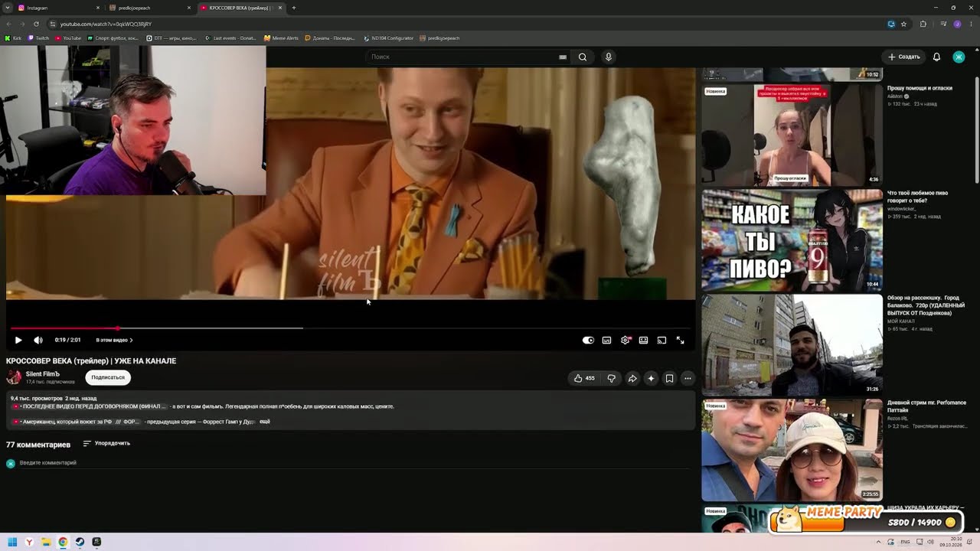Switch to the predlojoepeach tab
980x551 pixels.
pyautogui.click(x=149, y=8)
